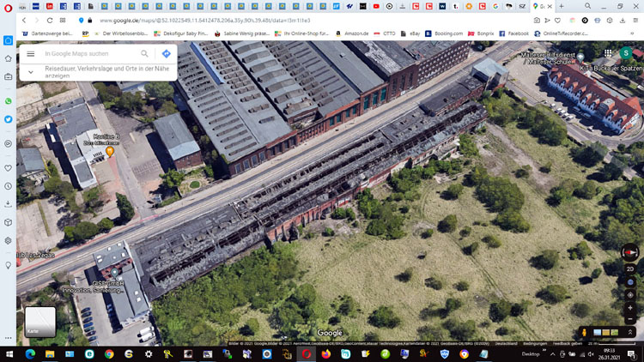Open the Bonprix bookmark
This screenshot has width=644, height=362.
pyautogui.click(x=481, y=33)
